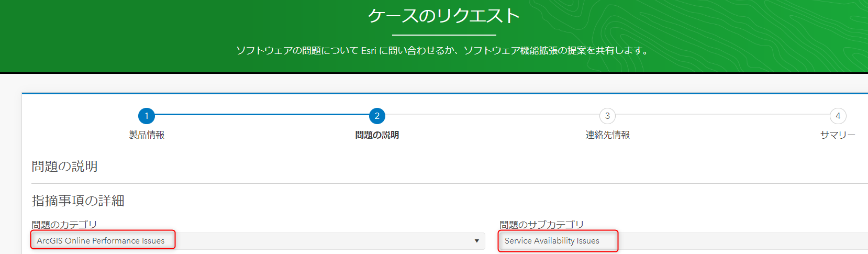Click the 問題の説明 step label
Image resolution: width=868 pixels, height=254 pixels.
[x=377, y=135]
